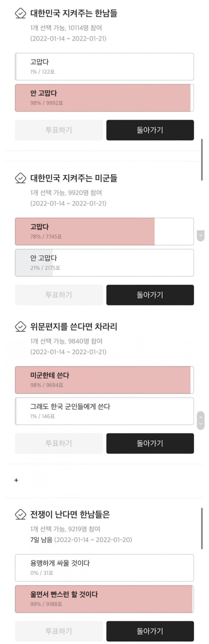Image resolution: width=209 pixels, height=644 pixels.
Task: Click the poll icon beside '대한민국 지켜주는 미군들'
Action: [20, 178]
